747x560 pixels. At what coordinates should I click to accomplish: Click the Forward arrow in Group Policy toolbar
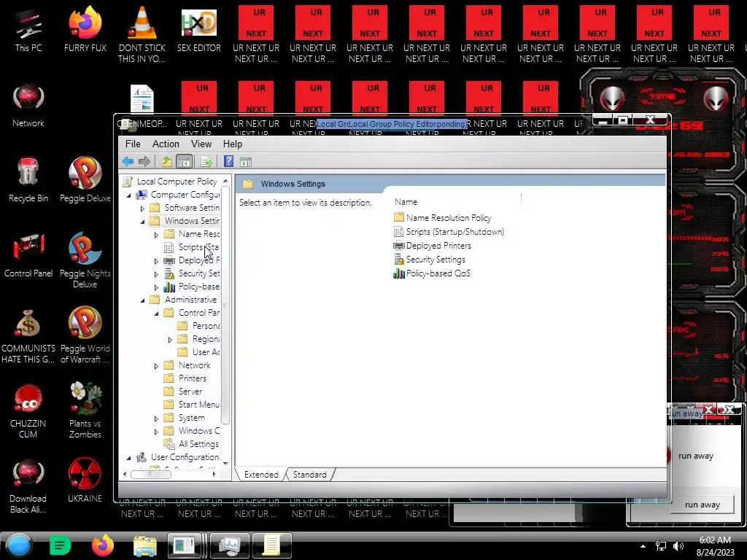click(x=144, y=161)
